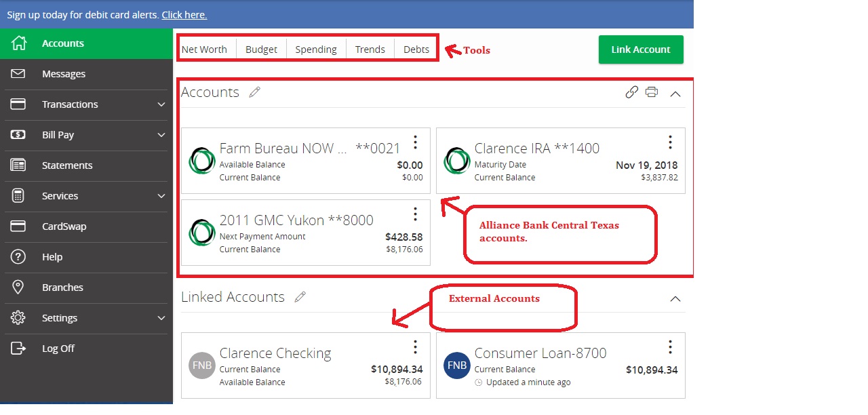Expand the Transactions sidebar menu
The height and width of the screenshot is (415, 868).
coord(161,104)
